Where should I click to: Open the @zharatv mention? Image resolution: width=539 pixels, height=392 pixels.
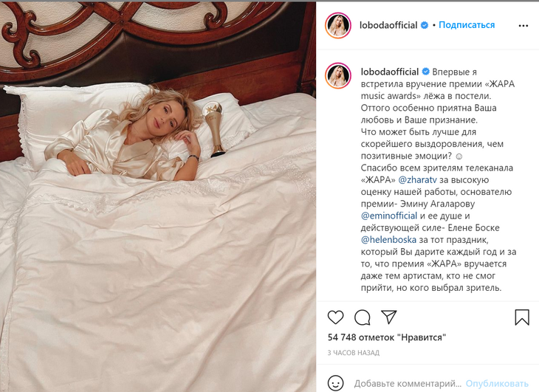pyautogui.click(x=418, y=180)
